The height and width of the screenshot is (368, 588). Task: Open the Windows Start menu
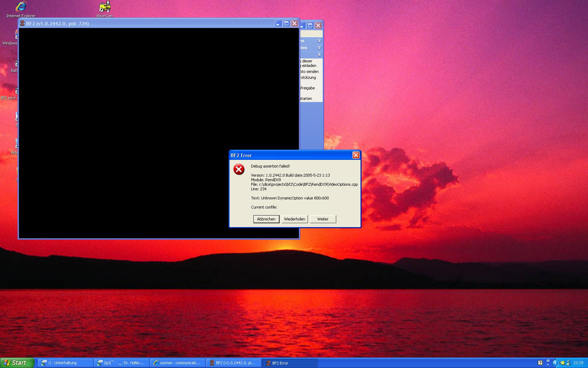point(17,363)
